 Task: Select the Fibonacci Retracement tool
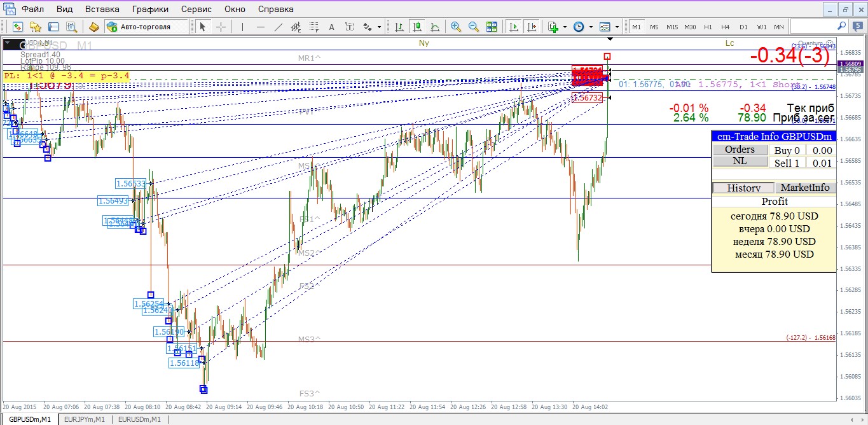[x=313, y=27]
